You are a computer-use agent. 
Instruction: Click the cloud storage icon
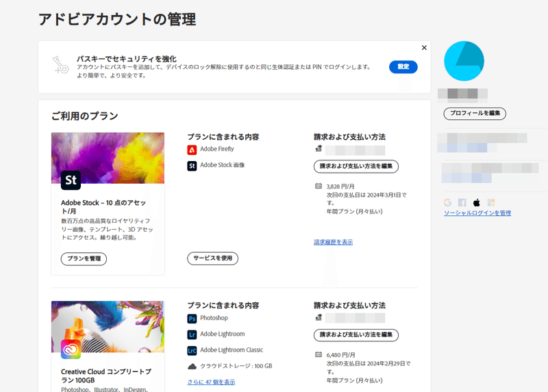pos(192,367)
